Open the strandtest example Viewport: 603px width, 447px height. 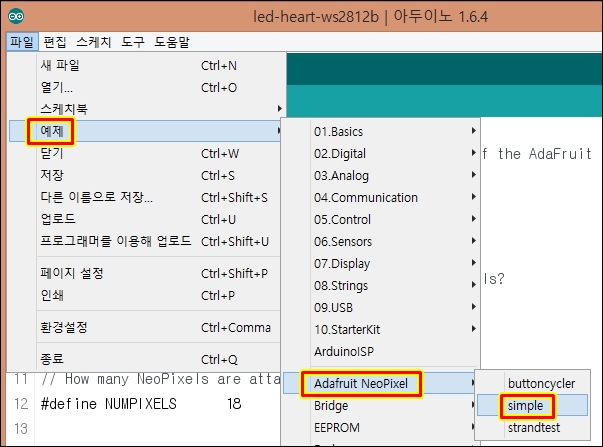pos(533,427)
